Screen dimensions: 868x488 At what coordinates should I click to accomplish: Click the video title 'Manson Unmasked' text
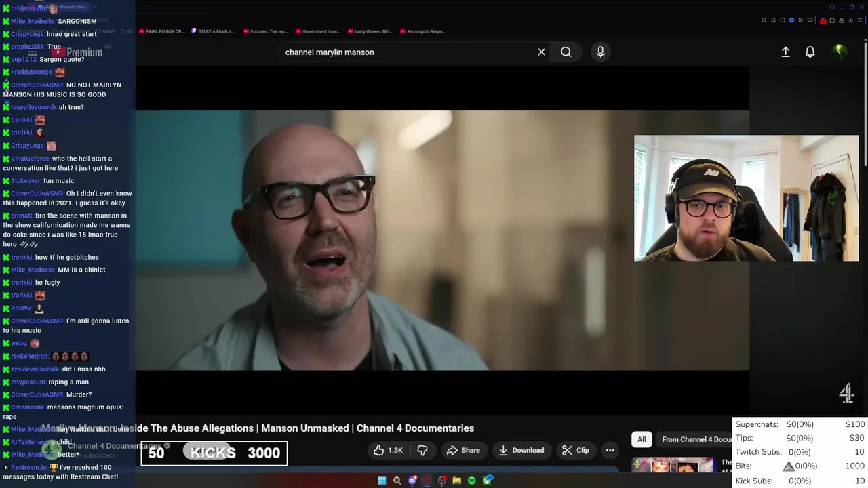[305, 428]
